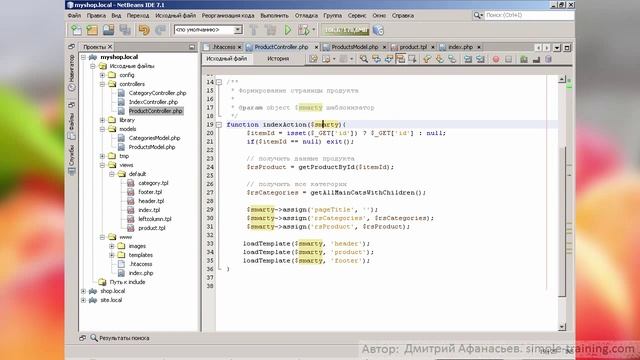Switch to the .htaccess editor tab
The width and height of the screenshot is (640, 360).
click(x=223, y=47)
